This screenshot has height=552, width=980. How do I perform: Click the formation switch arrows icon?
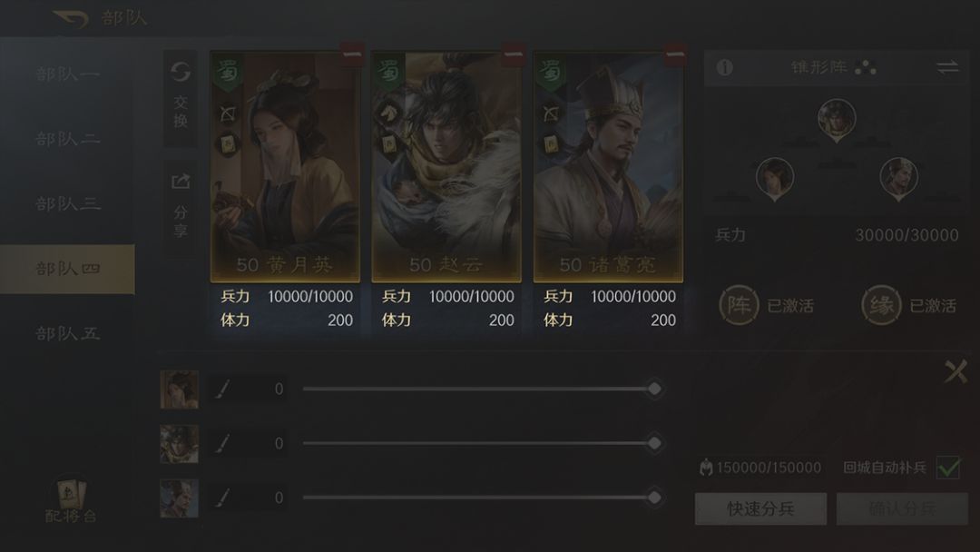tap(947, 67)
